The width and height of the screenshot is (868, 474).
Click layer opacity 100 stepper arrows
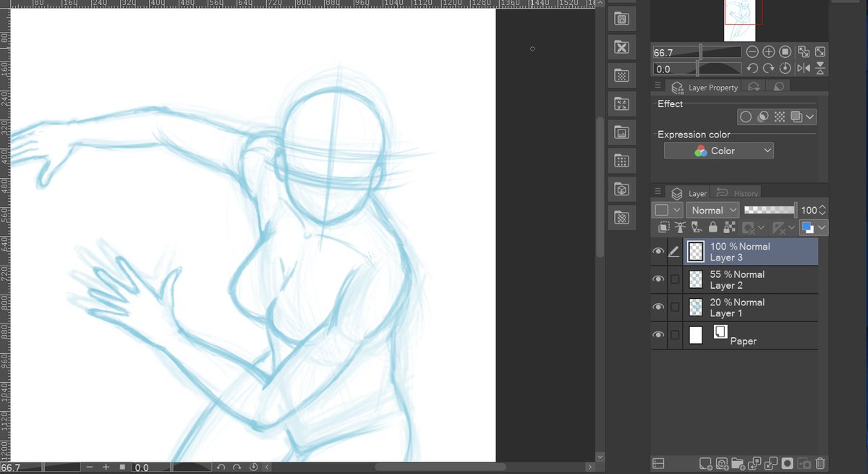point(822,210)
